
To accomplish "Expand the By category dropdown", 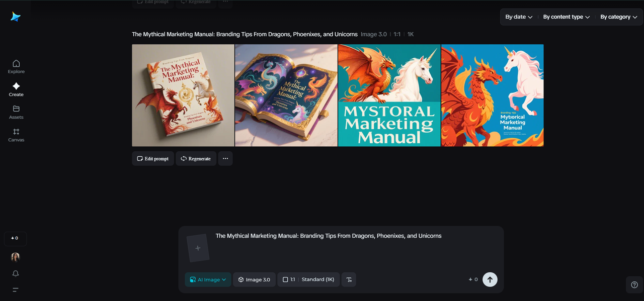I will click(618, 17).
